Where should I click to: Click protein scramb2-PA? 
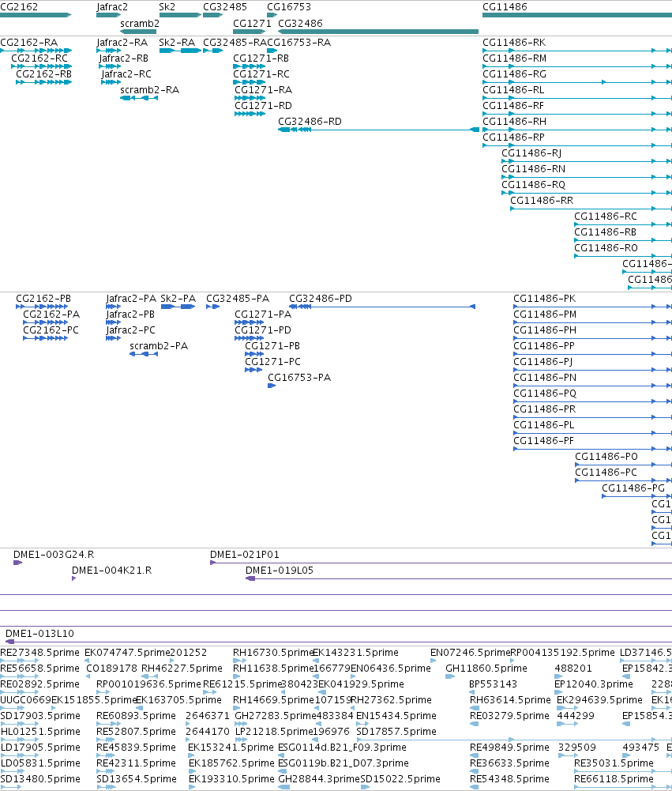159,346
